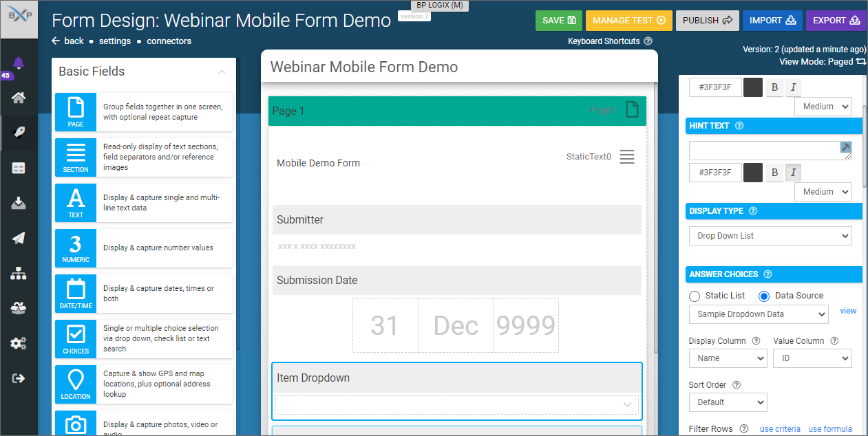Viewport: 868px width, 436px height.
Task: Click the notifications bell icon
Action: pyautogui.click(x=19, y=63)
